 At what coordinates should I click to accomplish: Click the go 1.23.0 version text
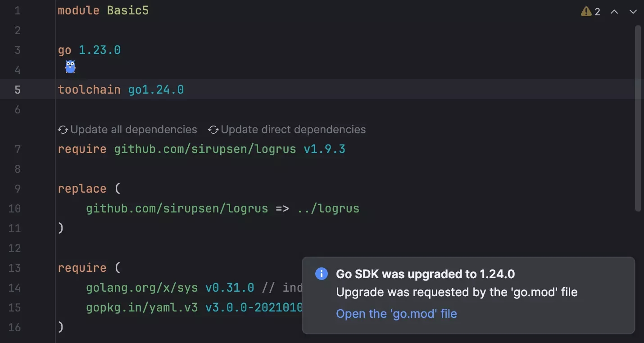(100, 50)
